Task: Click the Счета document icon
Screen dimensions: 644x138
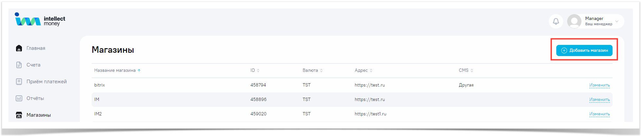Action: click(19, 65)
